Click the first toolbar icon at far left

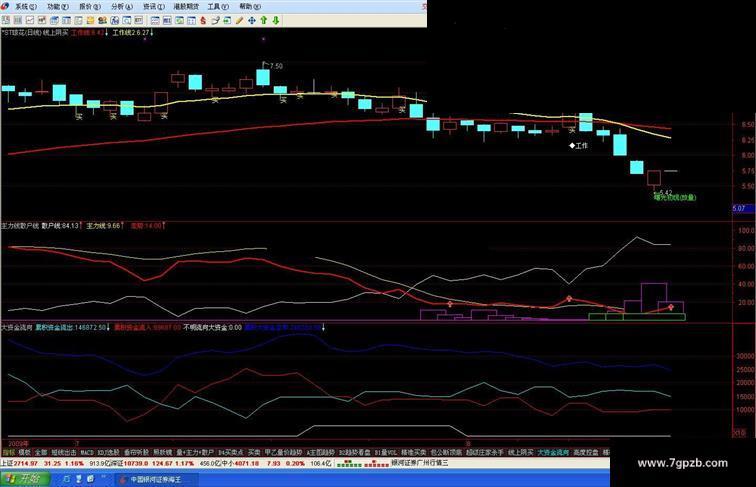click(6, 20)
